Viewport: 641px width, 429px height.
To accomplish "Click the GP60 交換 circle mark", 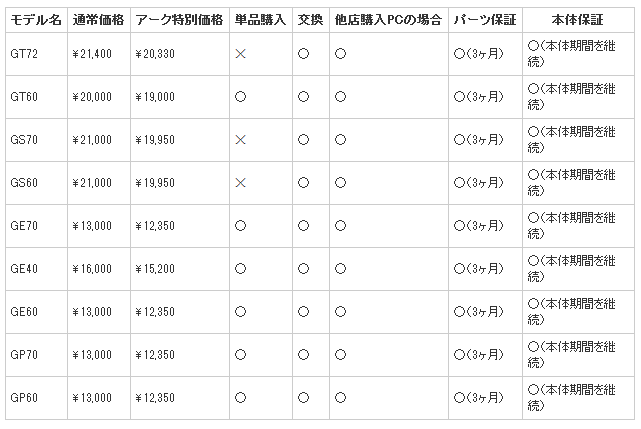I will pyautogui.click(x=303, y=398).
